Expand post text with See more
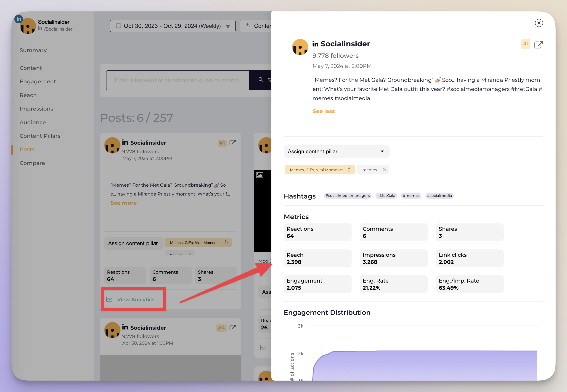 [x=123, y=203]
